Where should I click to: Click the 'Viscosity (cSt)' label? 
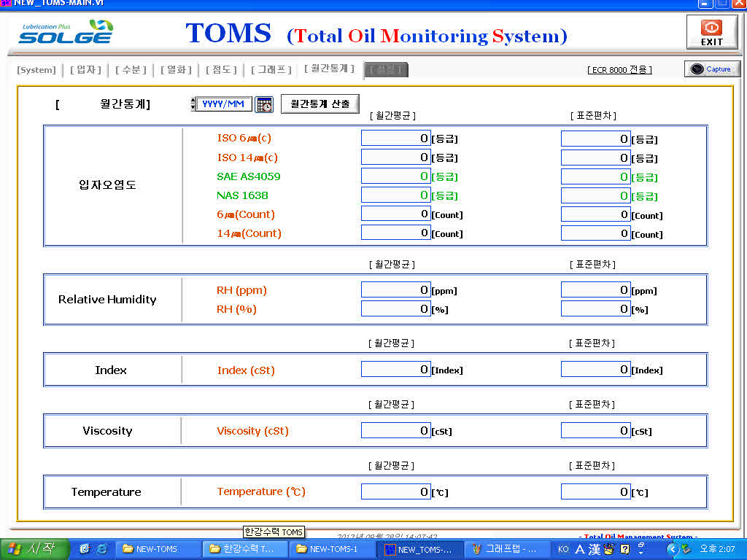pyautogui.click(x=252, y=431)
